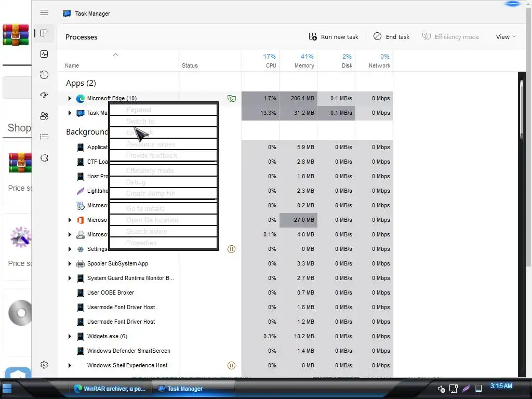Toggle sort direction chevron above Name column

pos(116,55)
